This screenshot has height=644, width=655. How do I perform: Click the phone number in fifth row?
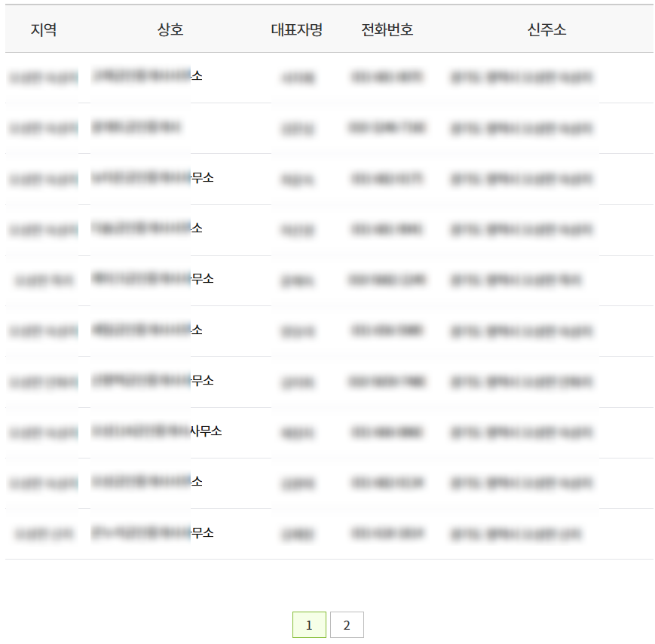point(387,280)
